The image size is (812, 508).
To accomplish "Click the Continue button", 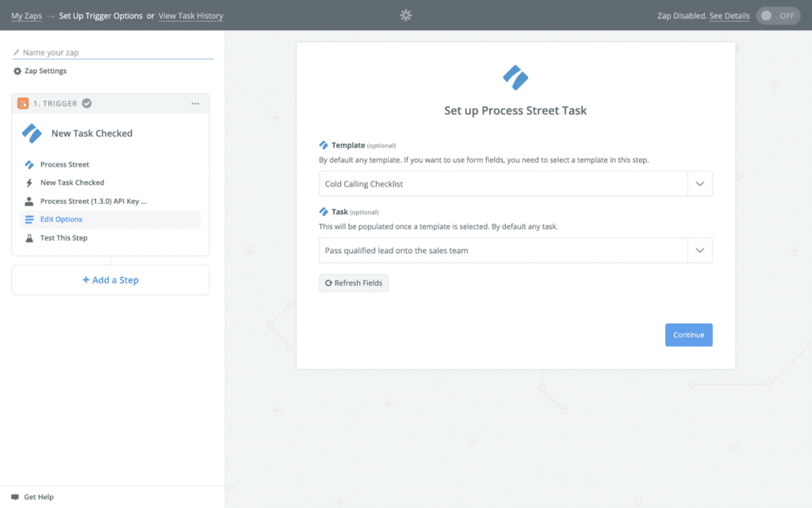I will [x=689, y=335].
